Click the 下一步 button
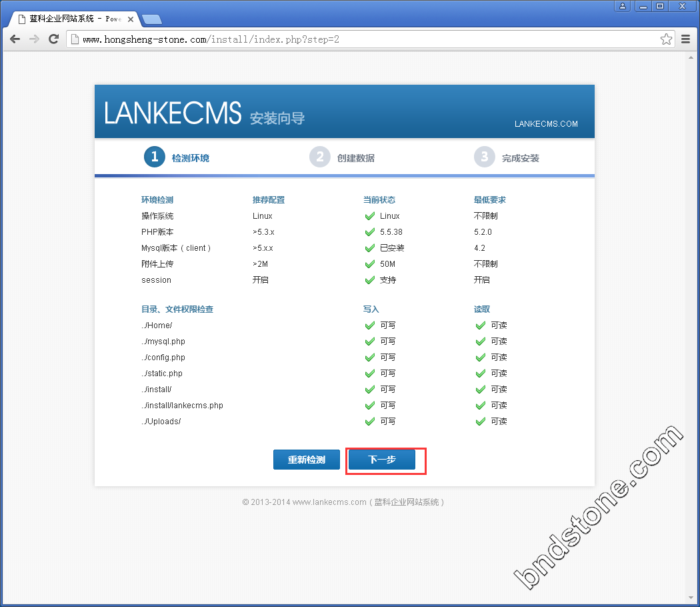The width and height of the screenshot is (700, 607). 382,460
